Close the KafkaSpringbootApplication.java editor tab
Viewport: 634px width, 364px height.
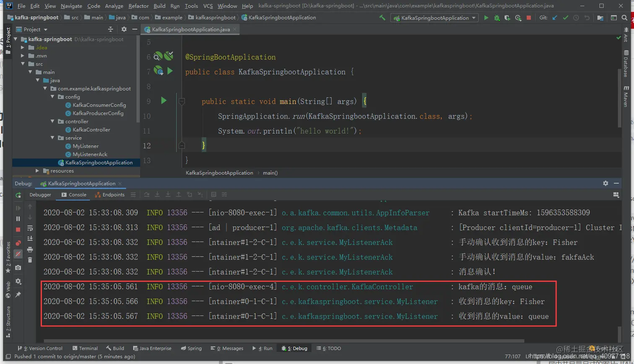(x=235, y=29)
